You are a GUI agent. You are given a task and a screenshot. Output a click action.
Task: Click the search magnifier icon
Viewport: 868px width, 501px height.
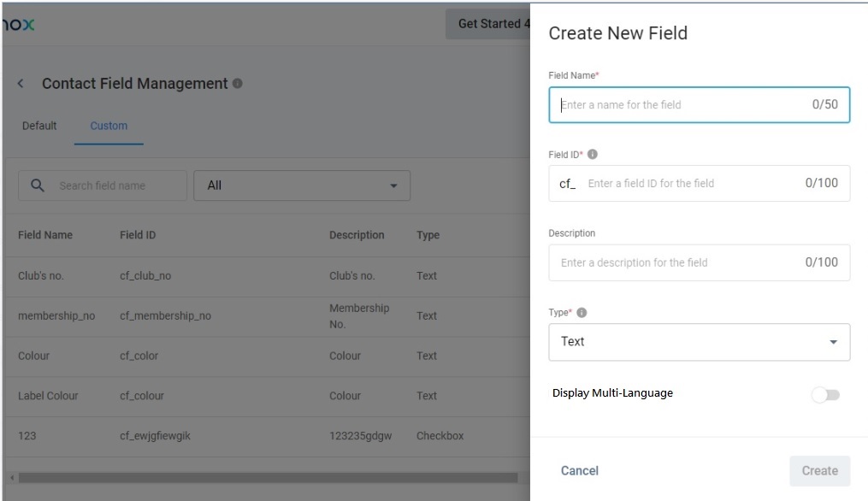pyautogui.click(x=37, y=186)
